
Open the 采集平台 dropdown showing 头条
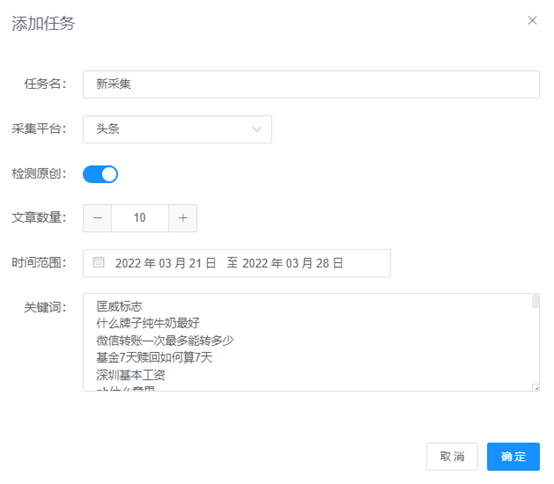tap(177, 129)
